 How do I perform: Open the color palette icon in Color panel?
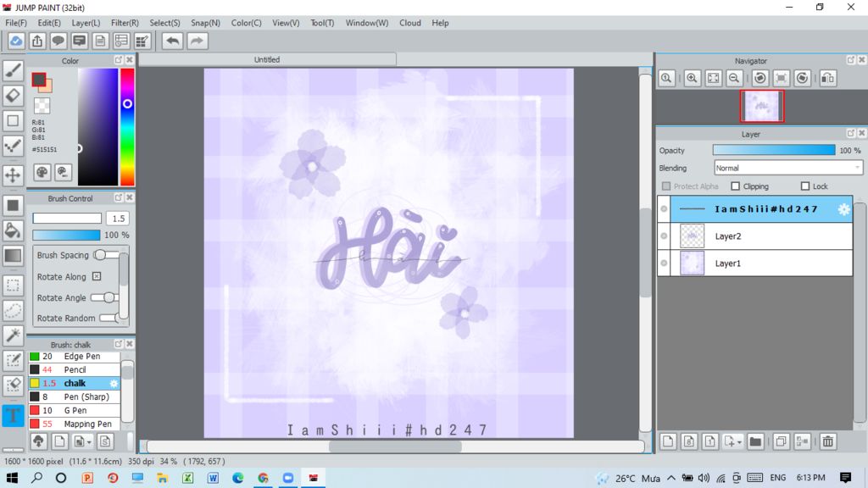42,172
